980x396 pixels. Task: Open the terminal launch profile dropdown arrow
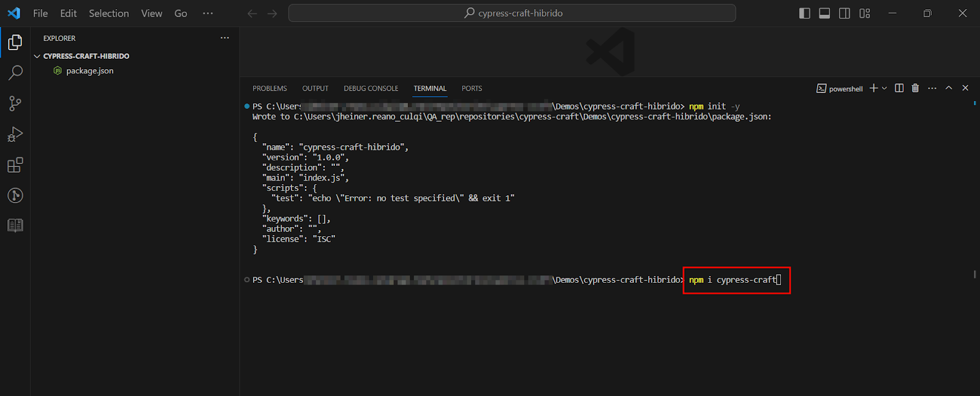coord(884,88)
